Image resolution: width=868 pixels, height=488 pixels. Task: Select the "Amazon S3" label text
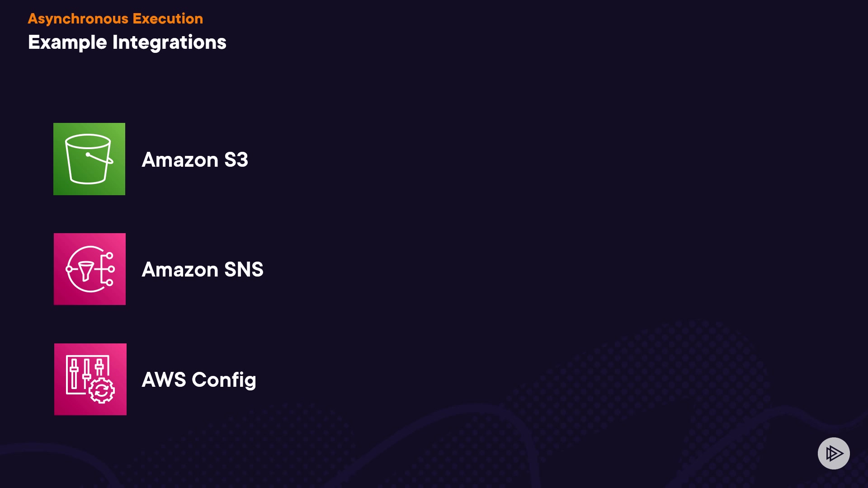point(195,160)
